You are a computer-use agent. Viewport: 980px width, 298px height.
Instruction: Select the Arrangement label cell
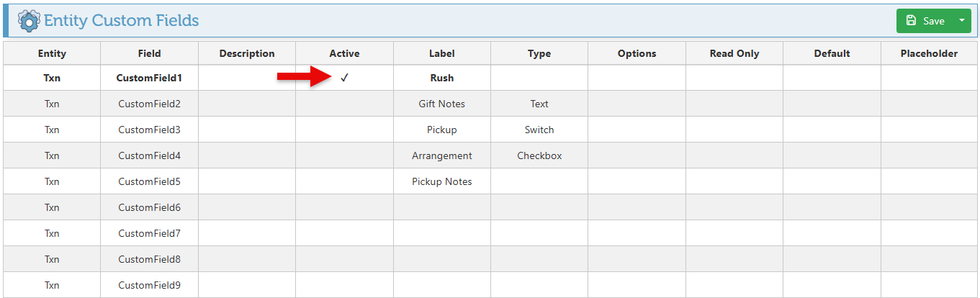tap(441, 155)
